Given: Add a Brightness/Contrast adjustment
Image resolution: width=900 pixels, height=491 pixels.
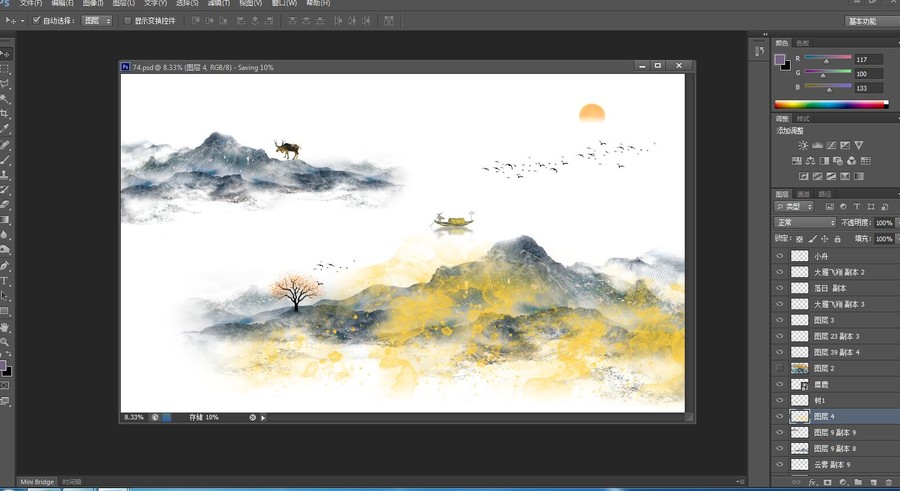Looking at the screenshot, I should 803,145.
